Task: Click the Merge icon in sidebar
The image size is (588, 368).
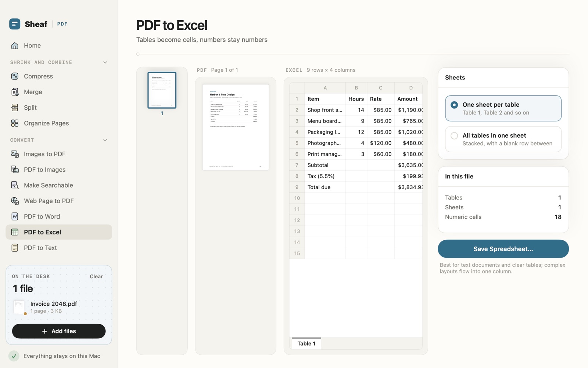Action: pos(15,92)
